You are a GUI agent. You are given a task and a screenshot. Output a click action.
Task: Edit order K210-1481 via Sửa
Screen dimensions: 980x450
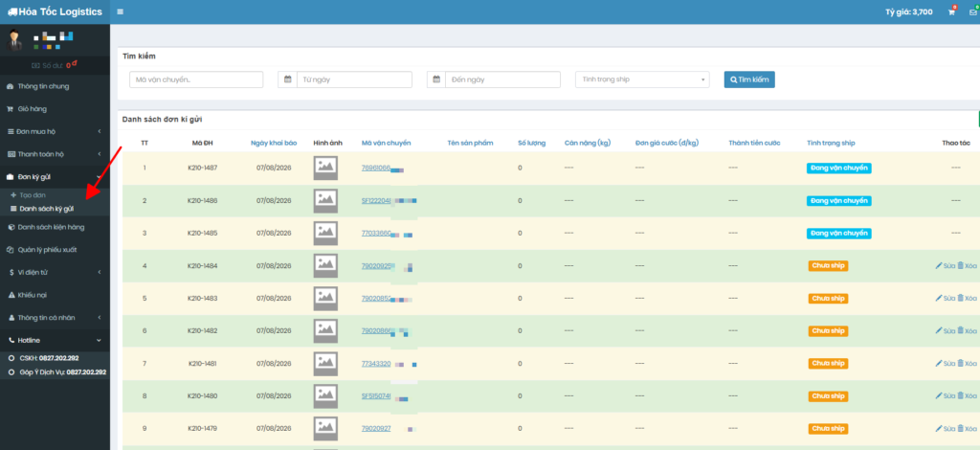(x=945, y=363)
